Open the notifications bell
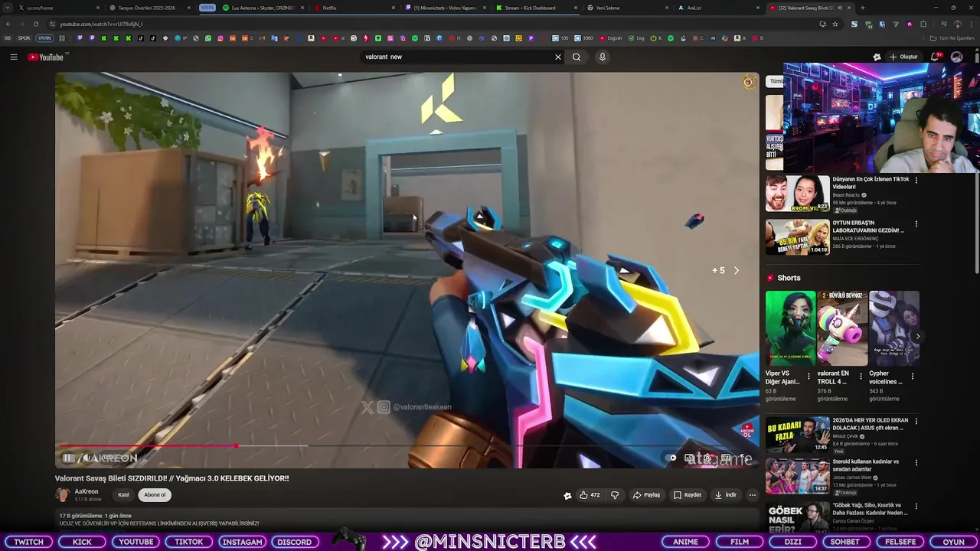 (x=936, y=57)
